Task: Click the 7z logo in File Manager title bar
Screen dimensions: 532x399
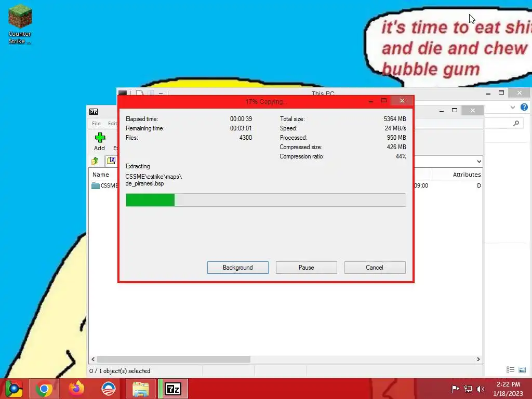Action: point(94,112)
